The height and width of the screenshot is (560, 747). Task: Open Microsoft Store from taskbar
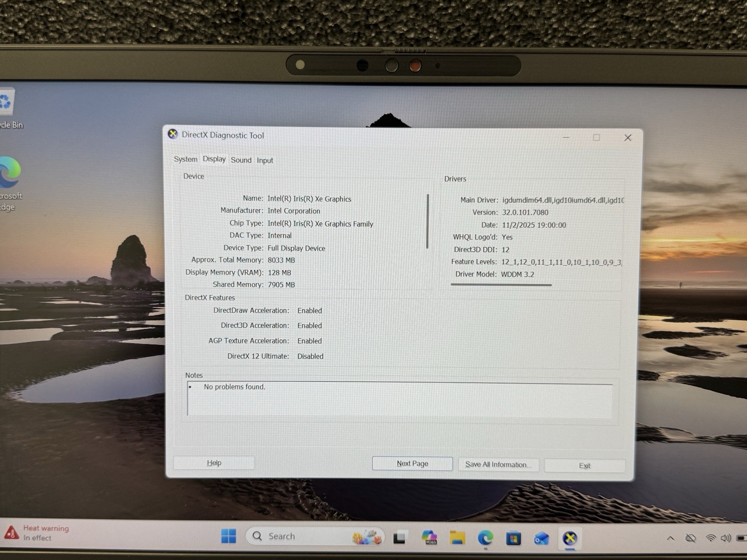click(x=514, y=539)
